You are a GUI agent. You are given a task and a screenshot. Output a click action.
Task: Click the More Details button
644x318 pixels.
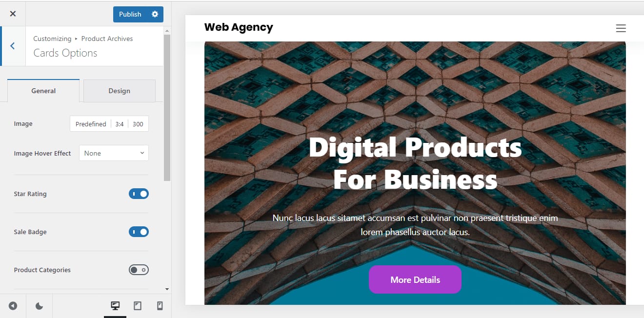click(x=415, y=279)
